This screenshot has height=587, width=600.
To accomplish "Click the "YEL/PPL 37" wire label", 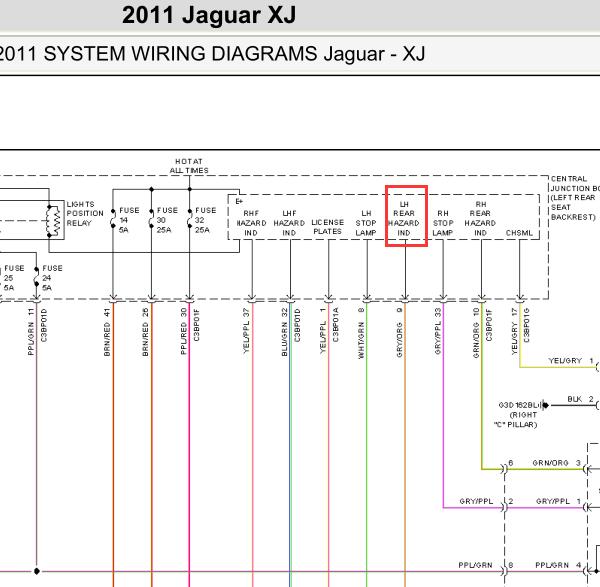I will pyautogui.click(x=246, y=331).
